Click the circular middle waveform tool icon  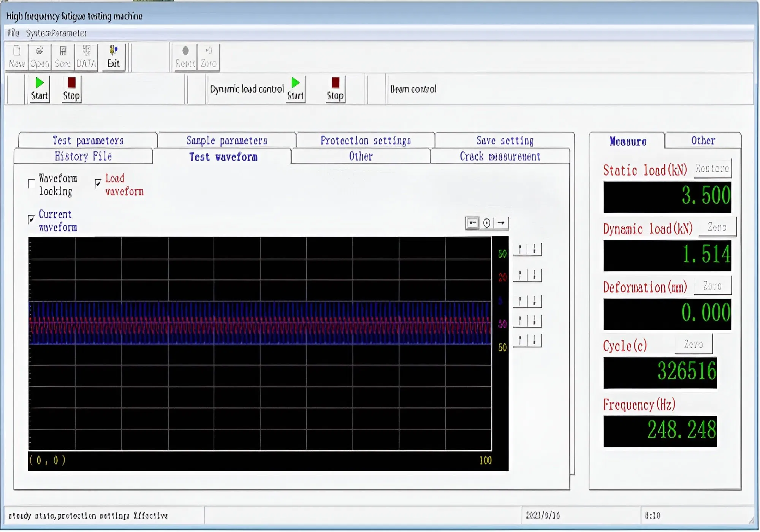pyautogui.click(x=487, y=223)
